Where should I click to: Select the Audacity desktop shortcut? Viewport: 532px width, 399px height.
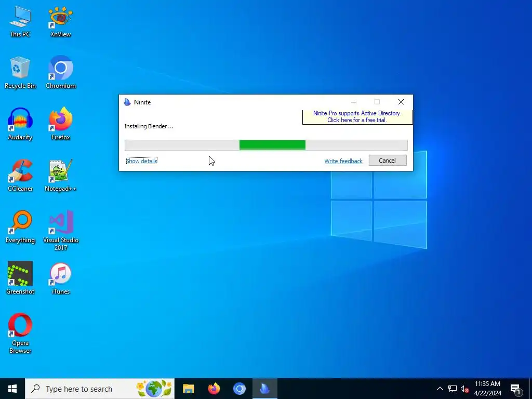(x=20, y=124)
